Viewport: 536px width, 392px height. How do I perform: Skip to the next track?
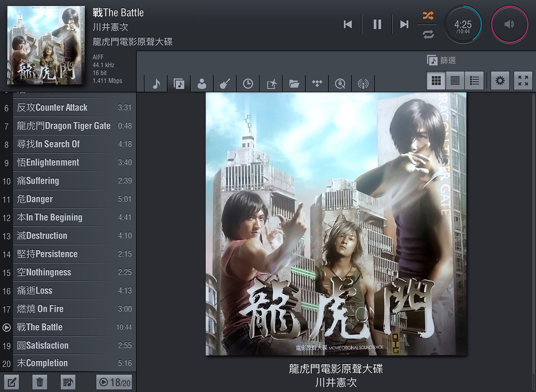pos(404,24)
